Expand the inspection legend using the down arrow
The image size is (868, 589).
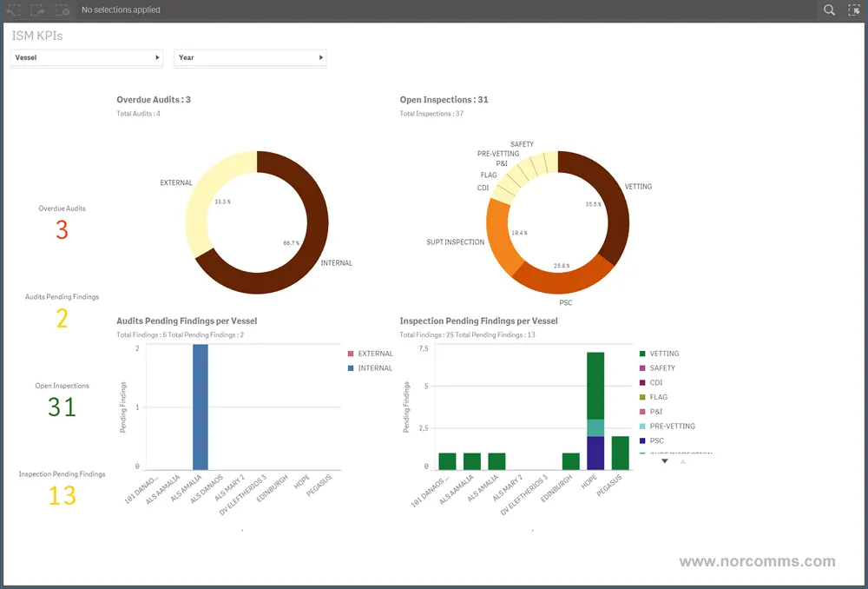[664, 460]
